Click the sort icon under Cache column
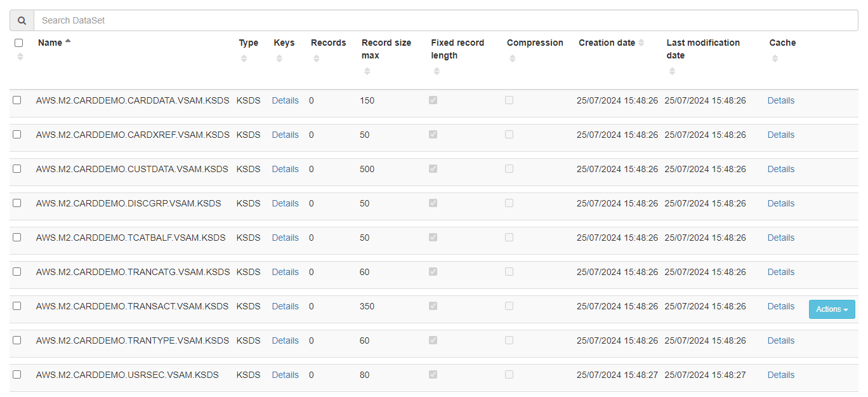Viewport: 868px width, 397px height. pos(775,58)
